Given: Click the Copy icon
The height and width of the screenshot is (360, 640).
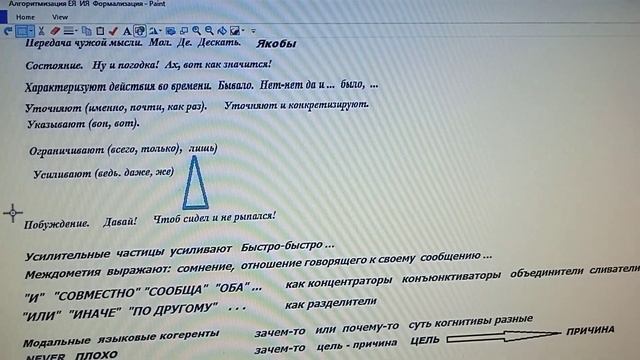Looking at the screenshot, I should [x=87, y=31].
